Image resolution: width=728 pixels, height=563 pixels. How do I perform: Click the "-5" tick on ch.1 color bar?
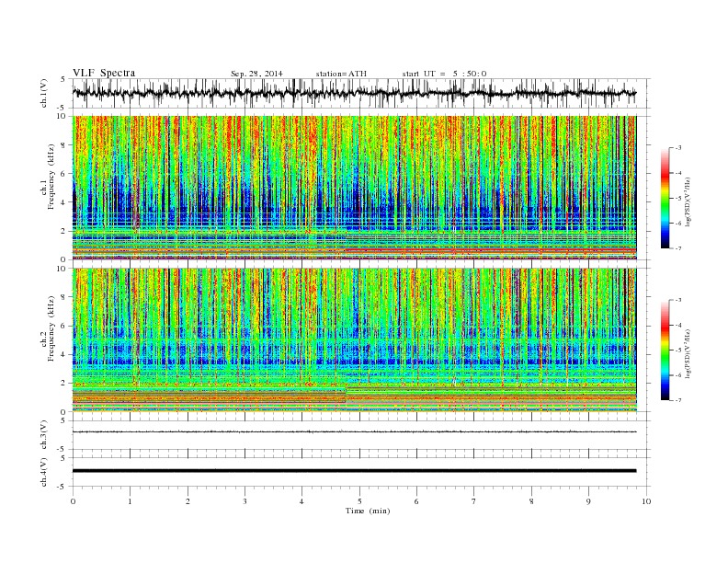pos(678,199)
